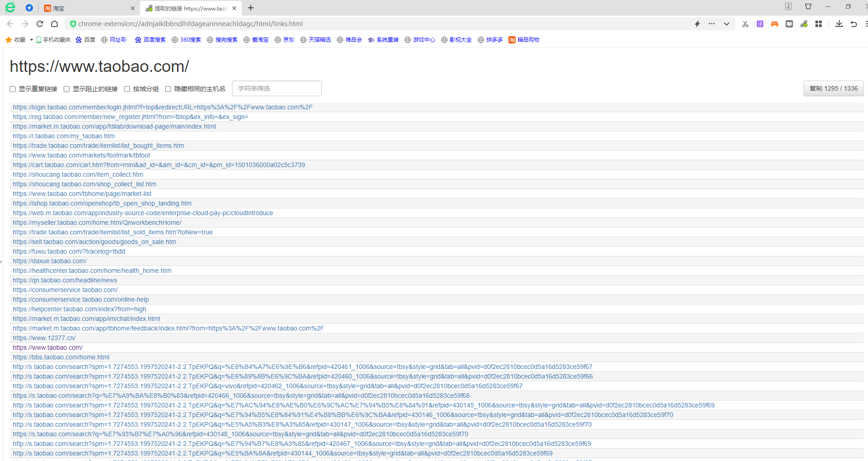Open the https://daxue.taobao.com/ link
The image size is (868, 461).
[x=49, y=261]
